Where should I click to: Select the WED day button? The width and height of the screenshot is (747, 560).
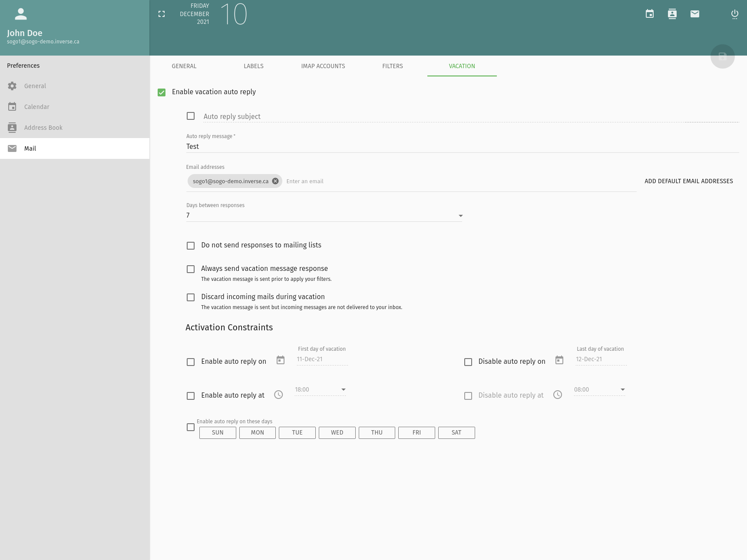point(337,433)
